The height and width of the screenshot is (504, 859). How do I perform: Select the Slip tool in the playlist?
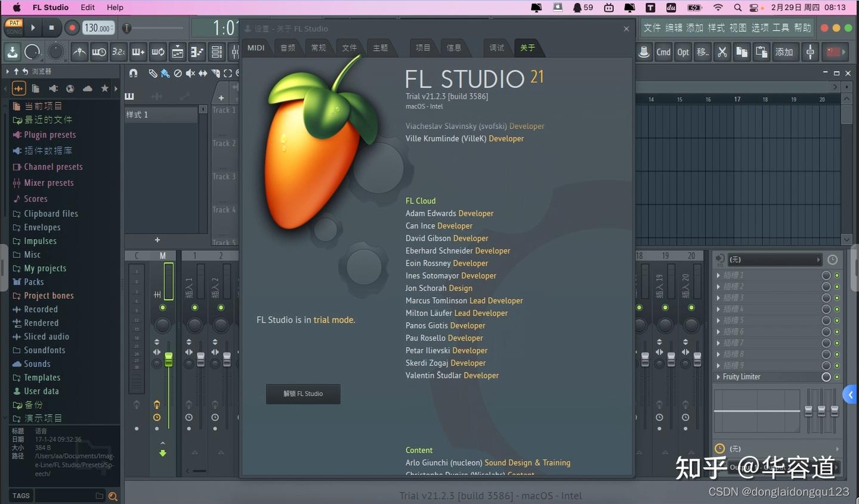[x=203, y=73]
